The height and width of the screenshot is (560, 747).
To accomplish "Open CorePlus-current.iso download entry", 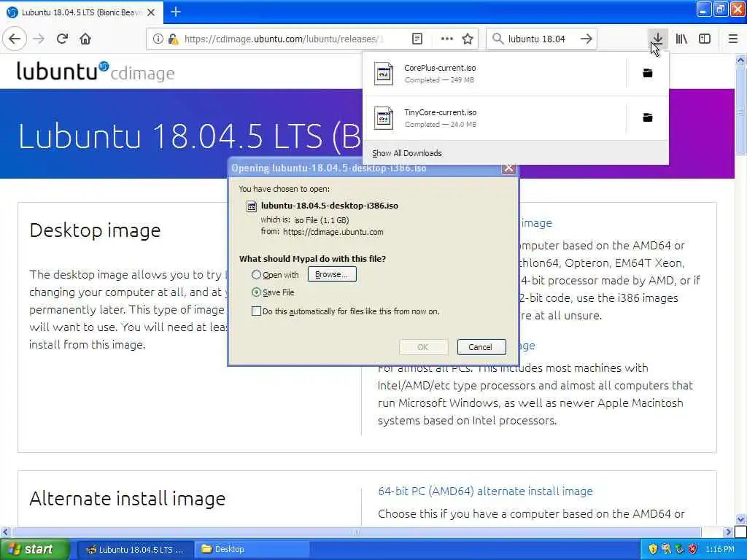I will 495,74.
